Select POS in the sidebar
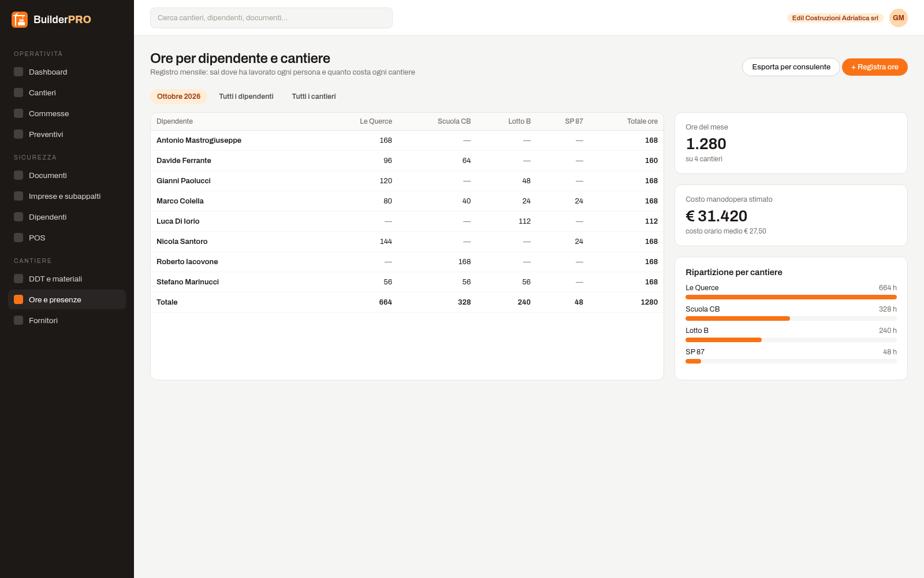This screenshot has width=924, height=578. [x=67, y=238]
